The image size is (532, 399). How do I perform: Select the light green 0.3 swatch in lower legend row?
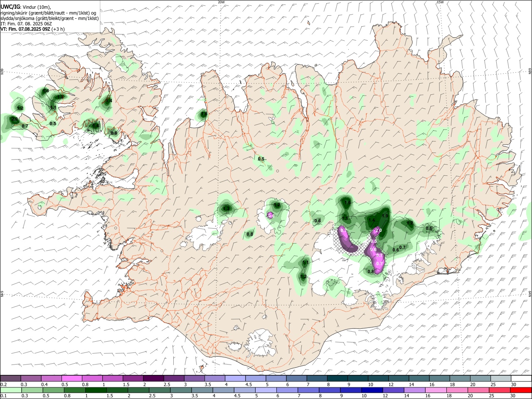pyautogui.click(x=31, y=390)
